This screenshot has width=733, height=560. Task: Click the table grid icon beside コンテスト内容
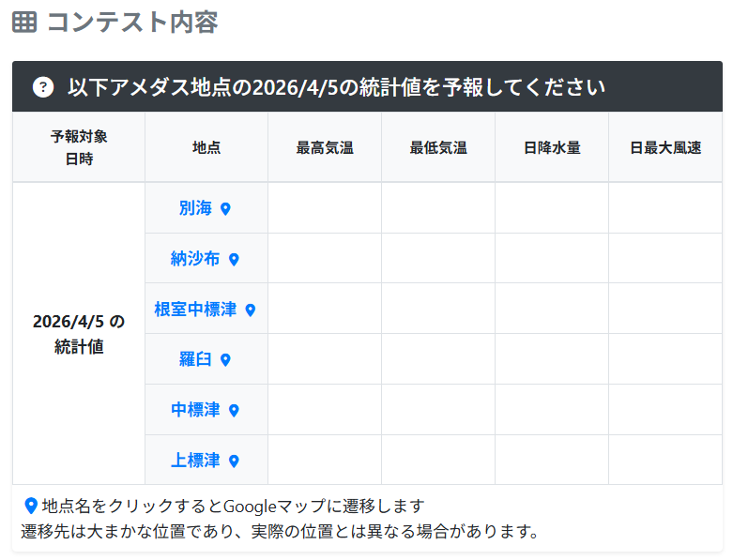click(x=24, y=22)
